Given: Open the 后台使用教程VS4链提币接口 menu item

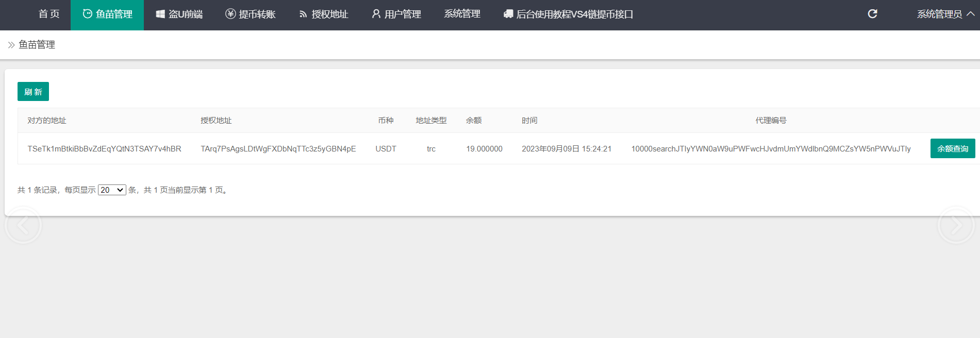Looking at the screenshot, I should point(574,14).
